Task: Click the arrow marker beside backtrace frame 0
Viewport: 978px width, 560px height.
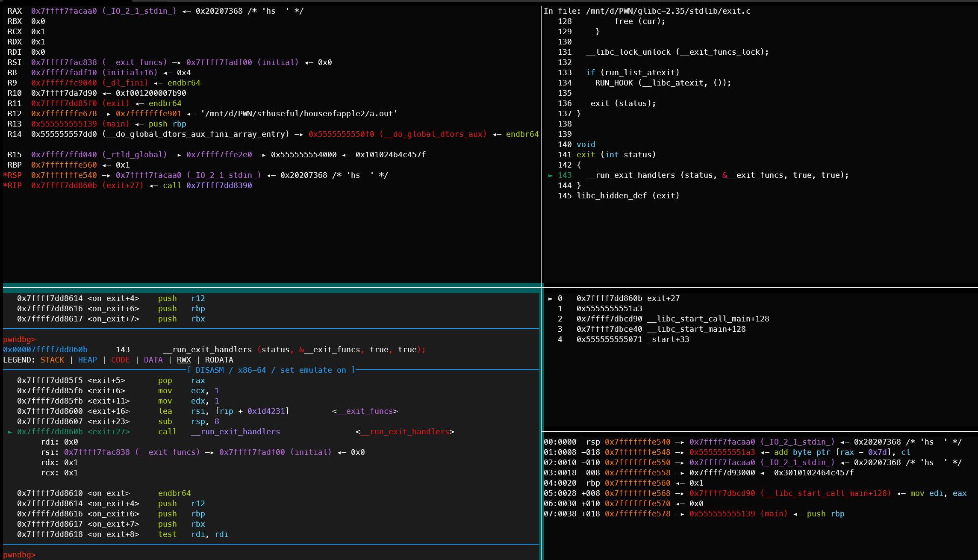Action: (x=551, y=298)
